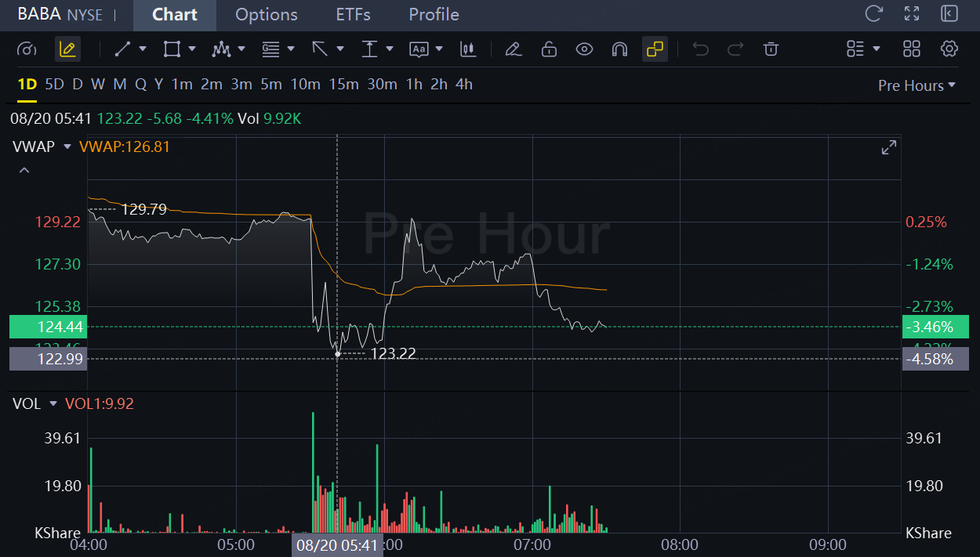The height and width of the screenshot is (557, 980).
Task: Switch to the M monthly interval
Action: click(120, 85)
